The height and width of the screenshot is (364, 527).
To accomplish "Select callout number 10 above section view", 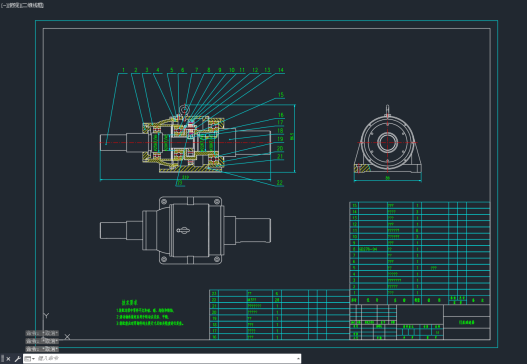I will (x=232, y=70).
